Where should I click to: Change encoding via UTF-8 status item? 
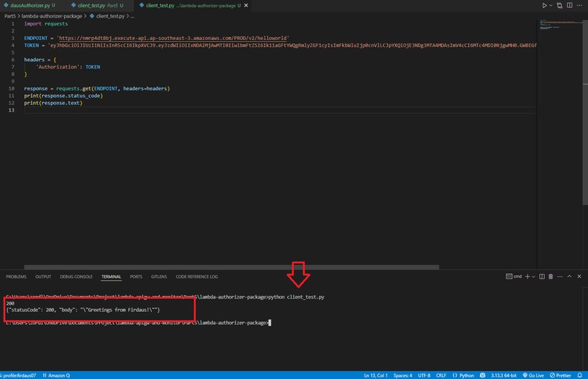click(x=424, y=375)
